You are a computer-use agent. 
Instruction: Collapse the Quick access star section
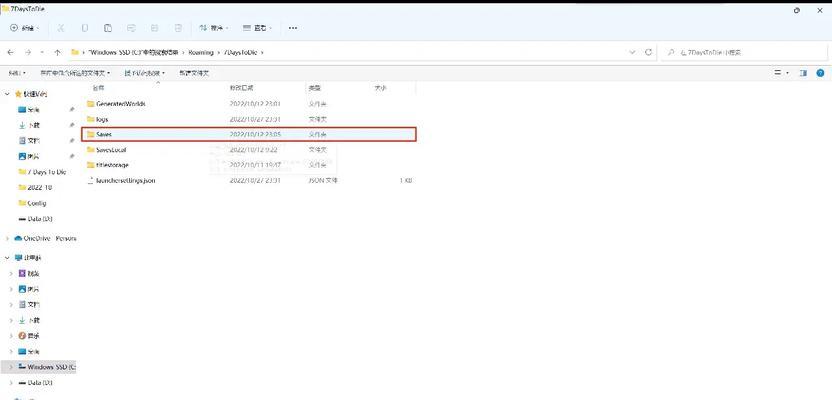click(7, 94)
